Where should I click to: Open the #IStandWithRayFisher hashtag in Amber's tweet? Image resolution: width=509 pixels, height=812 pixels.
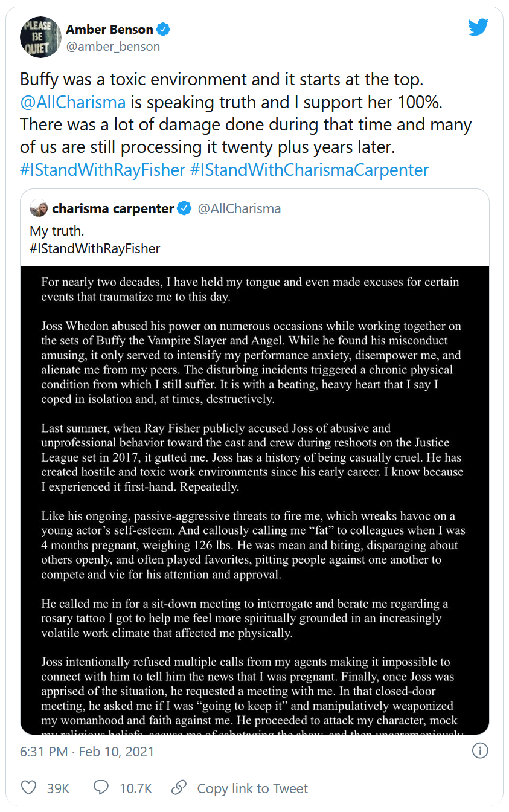[103, 170]
